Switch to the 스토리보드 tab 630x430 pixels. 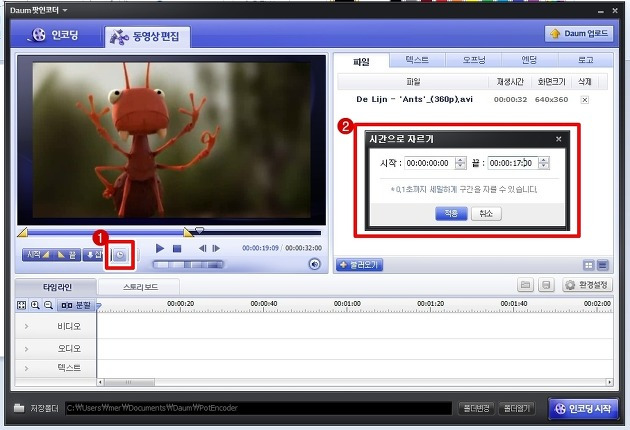click(139, 287)
